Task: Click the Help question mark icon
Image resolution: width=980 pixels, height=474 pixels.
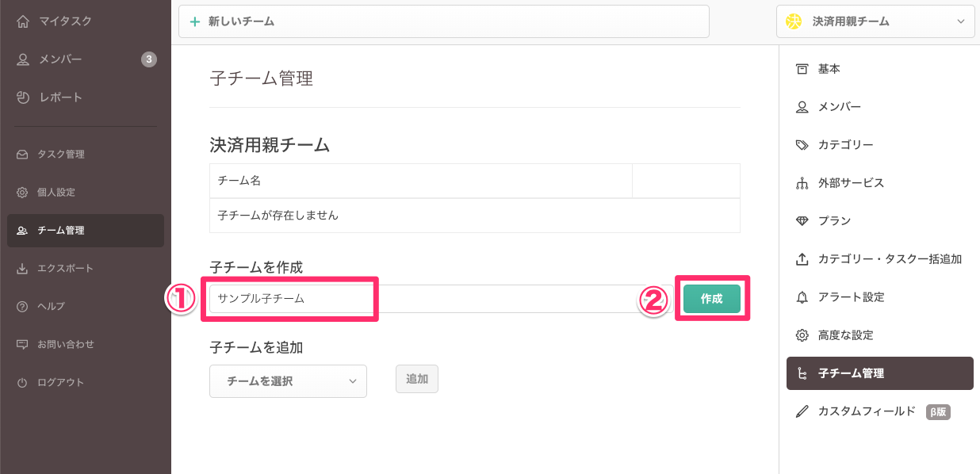Action: (x=22, y=307)
